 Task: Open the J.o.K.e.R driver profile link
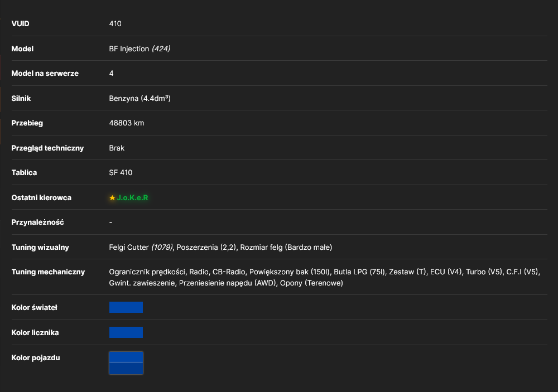click(x=132, y=198)
